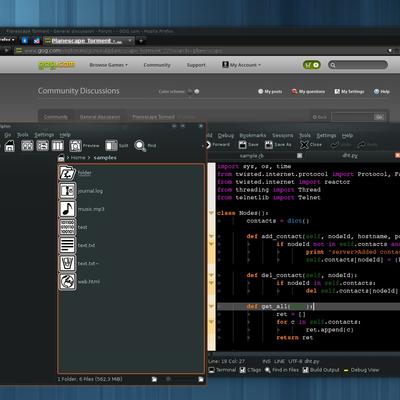
Task: Open Community link on GOG
Action: tap(157, 65)
